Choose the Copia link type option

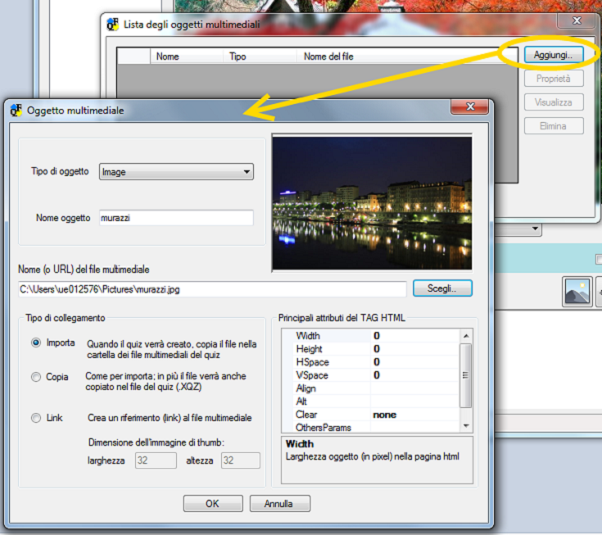tap(37, 378)
